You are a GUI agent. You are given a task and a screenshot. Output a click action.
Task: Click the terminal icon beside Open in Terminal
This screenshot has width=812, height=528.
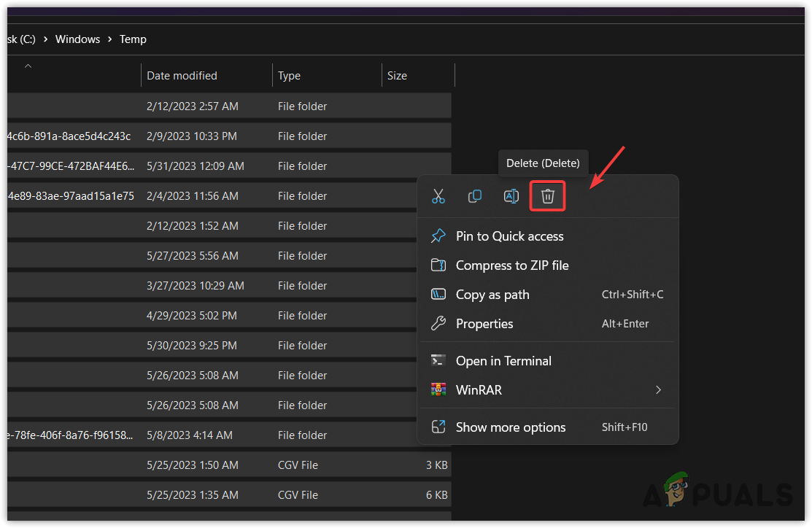click(x=438, y=360)
